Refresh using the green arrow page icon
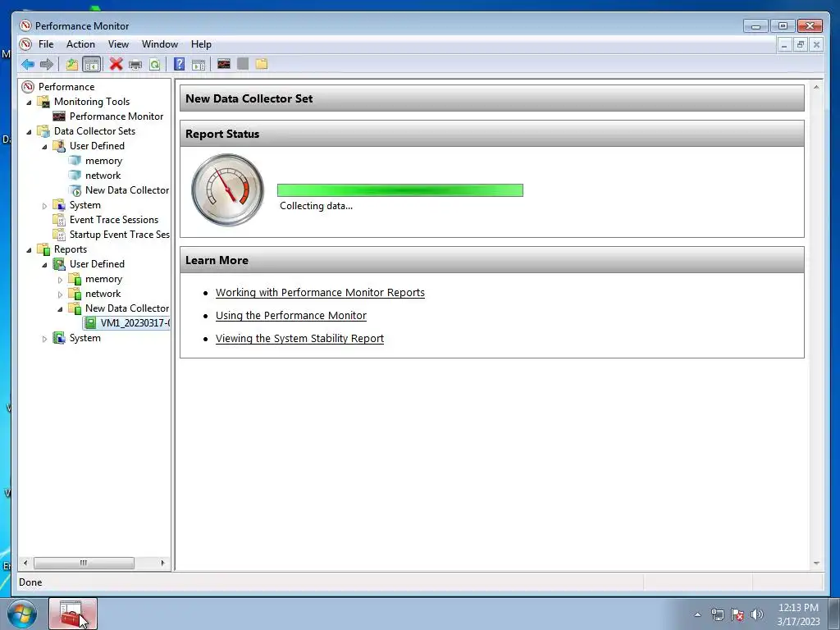The height and width of the screenshot is (630, 840). (x=155, y=64)
